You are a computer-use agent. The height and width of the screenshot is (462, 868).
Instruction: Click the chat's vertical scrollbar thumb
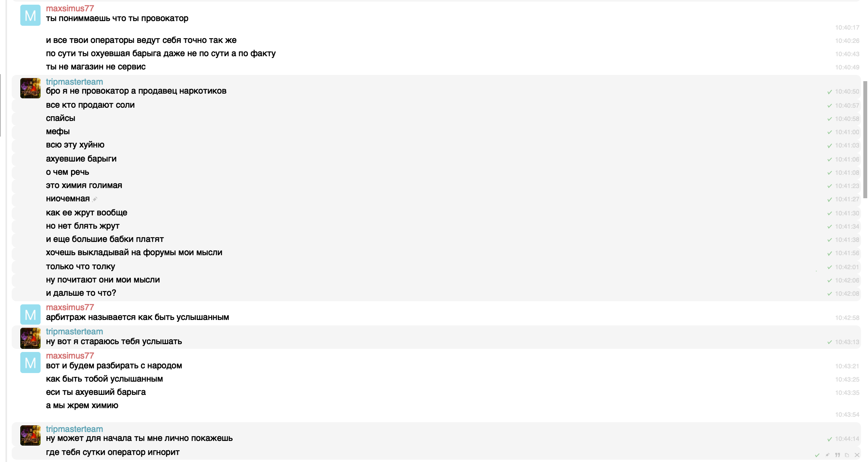pyautogui.click(x=865, y=140)
